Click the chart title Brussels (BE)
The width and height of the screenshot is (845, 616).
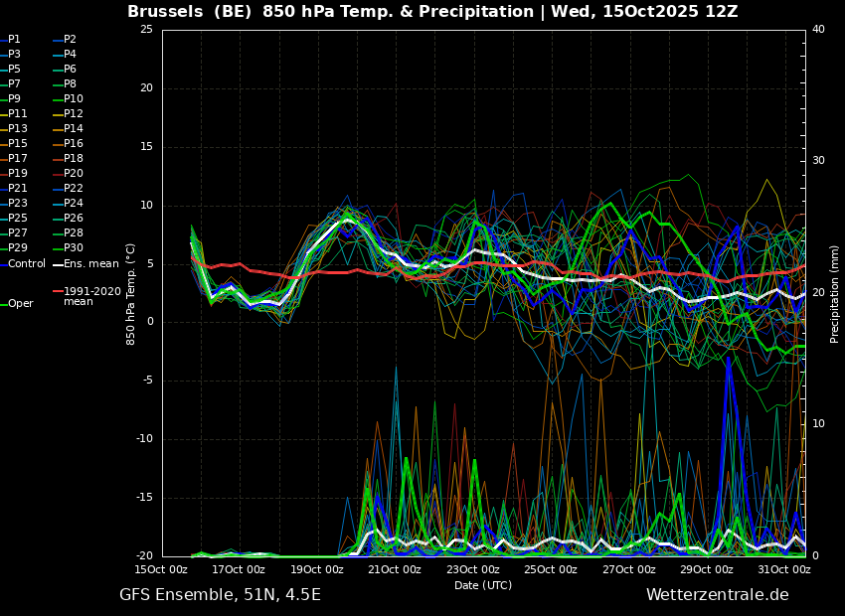point(189,11)
